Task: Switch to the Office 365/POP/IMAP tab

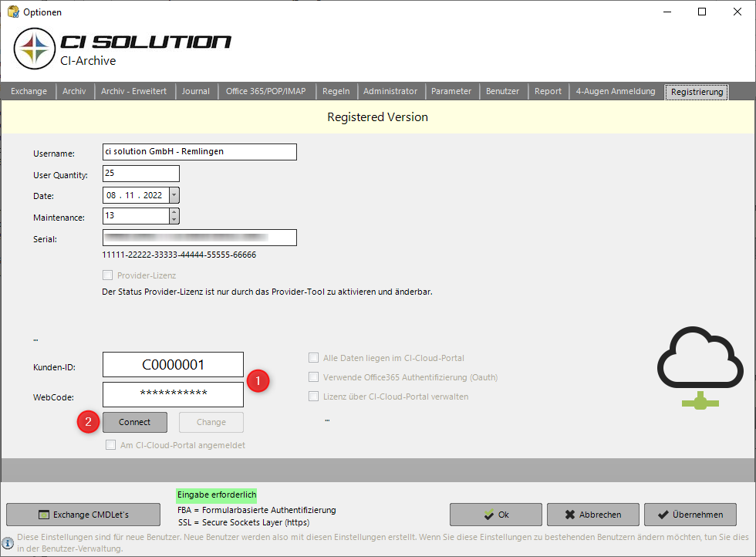Action: 265,91
